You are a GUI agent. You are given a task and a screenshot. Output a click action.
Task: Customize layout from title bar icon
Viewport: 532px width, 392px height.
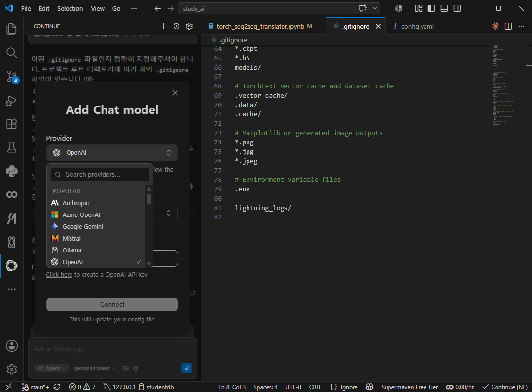(x=418, y=8)
